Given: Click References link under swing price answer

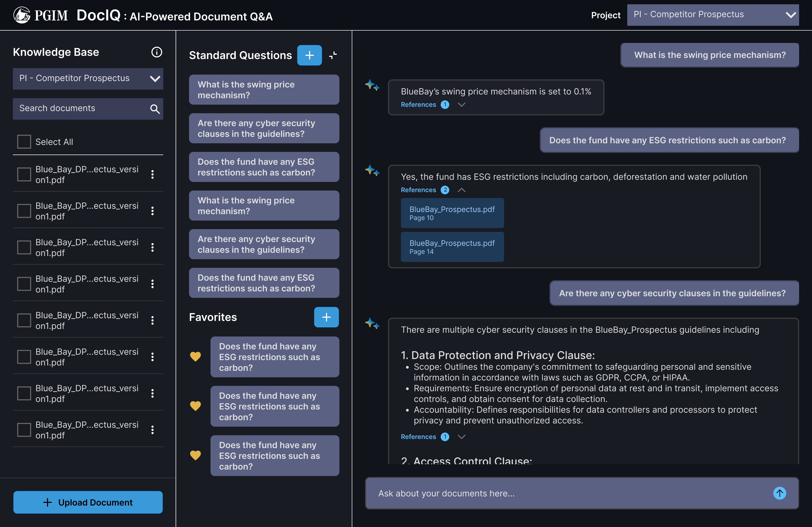Looking at the screenshot, I should point(418,105).
